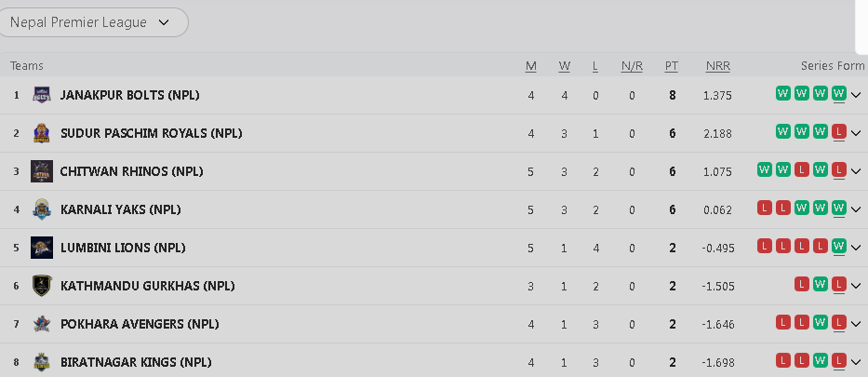Open Karnali Yaks (NPL) team name

(120, 209)
